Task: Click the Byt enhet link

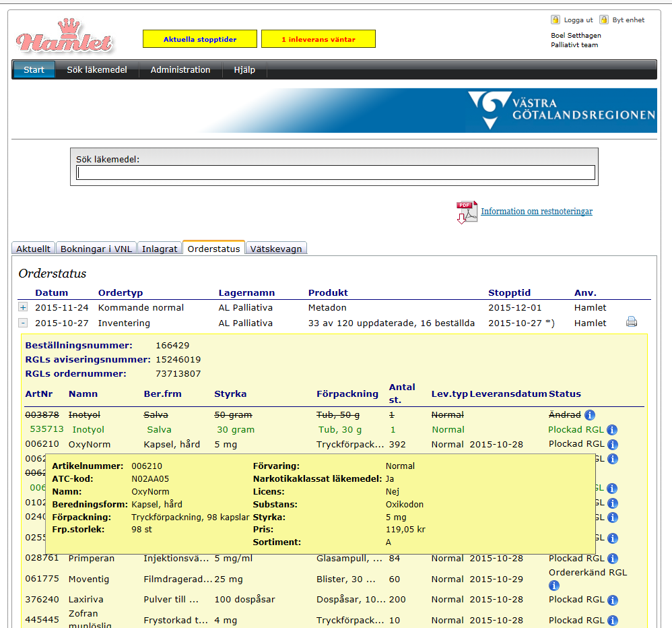Action: (x=628, y=20)
